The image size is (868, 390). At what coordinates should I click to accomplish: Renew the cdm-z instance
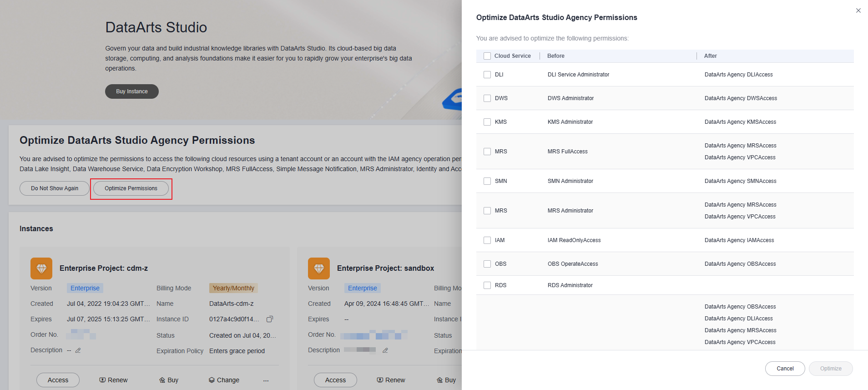click(113, 380)
